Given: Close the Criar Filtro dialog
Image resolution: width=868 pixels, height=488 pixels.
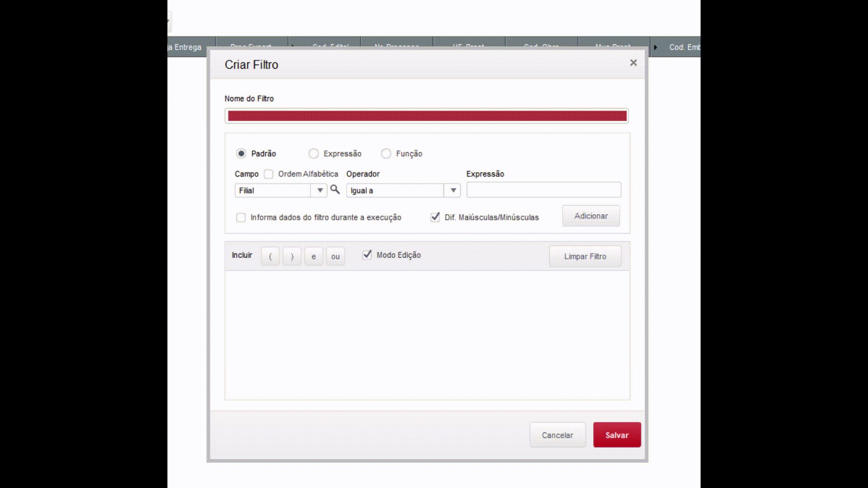Looking at the screenshot, I should (633, 63).
